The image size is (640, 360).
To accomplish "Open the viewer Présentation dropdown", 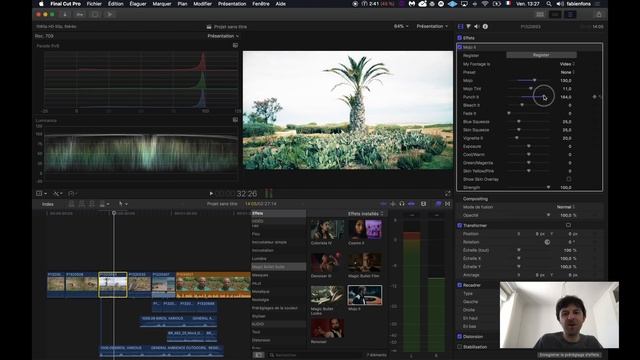I will tap(432, 26).
